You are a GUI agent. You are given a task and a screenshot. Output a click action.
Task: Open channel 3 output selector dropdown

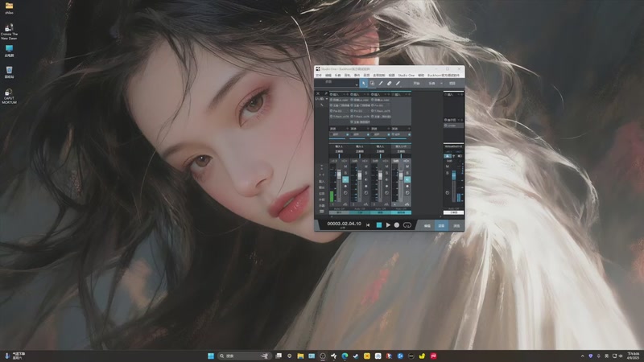pos(380,151)
